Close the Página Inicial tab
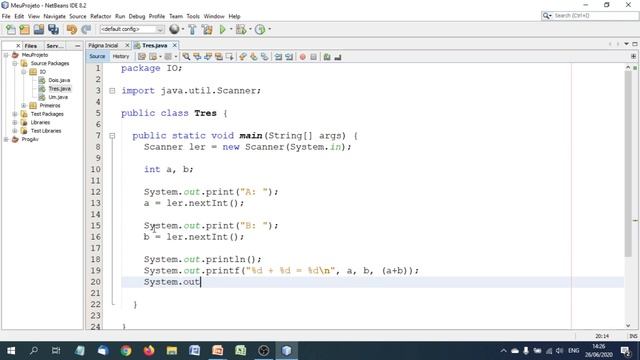 point(127,45)
